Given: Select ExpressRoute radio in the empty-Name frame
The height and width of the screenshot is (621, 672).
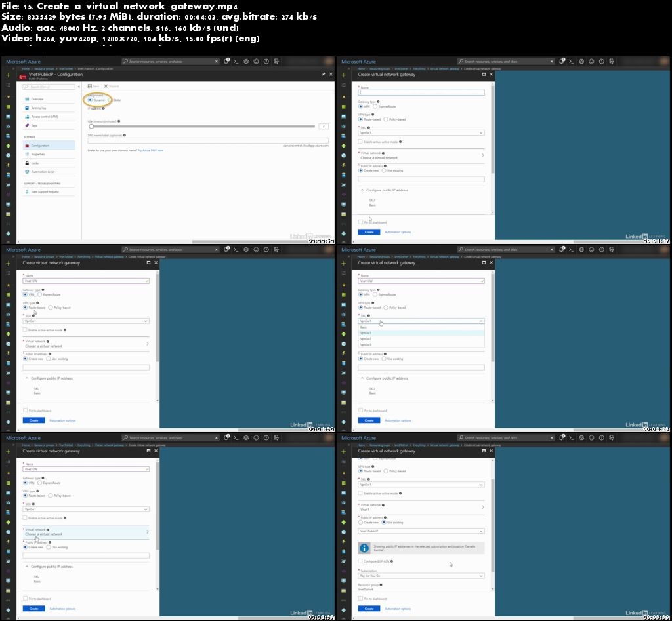Looking at the screenshot, I should pyautogui.click(x=375, y=106).
